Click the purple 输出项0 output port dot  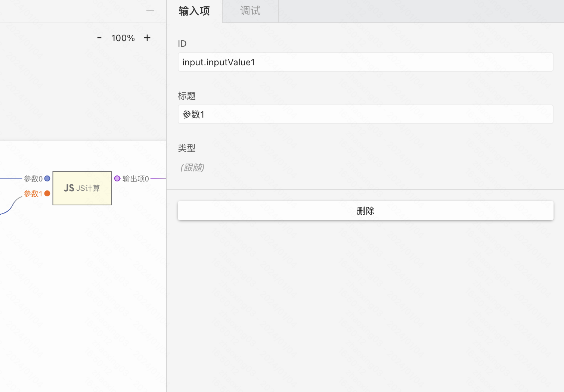point(117,178)
